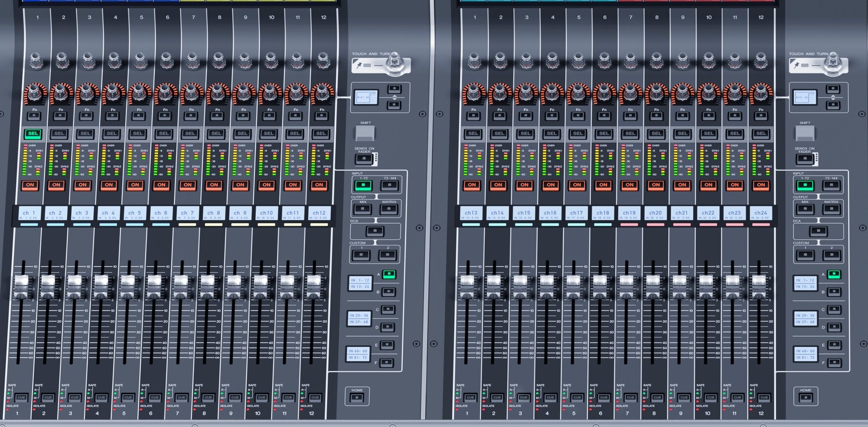Toggle the CUE key on ch24
This screenshot has width=868, height=427.
(x=764, y=398)
